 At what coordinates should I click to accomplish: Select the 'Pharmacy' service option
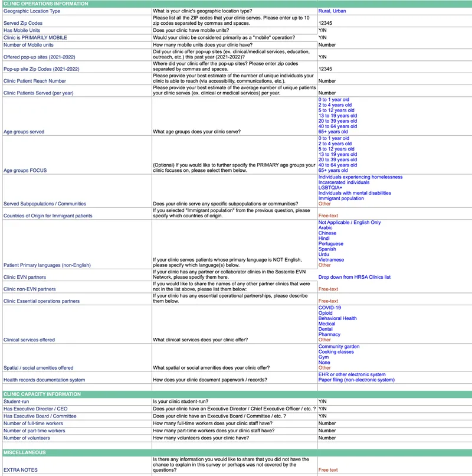(329, 334)
